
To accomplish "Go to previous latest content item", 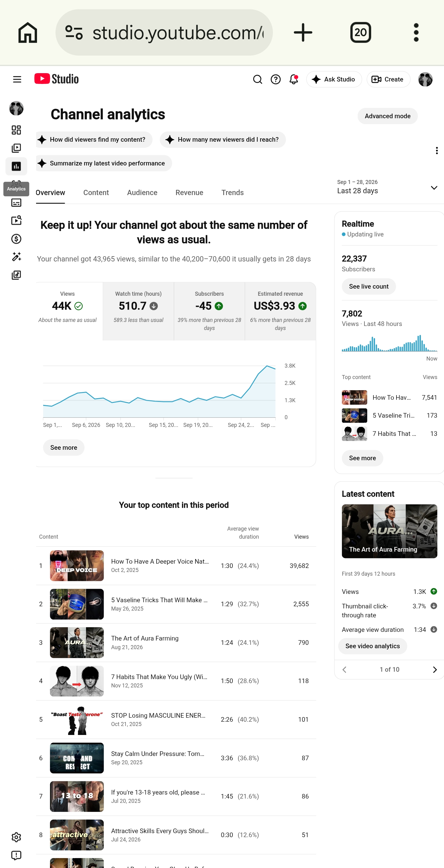I will (344, 670).
